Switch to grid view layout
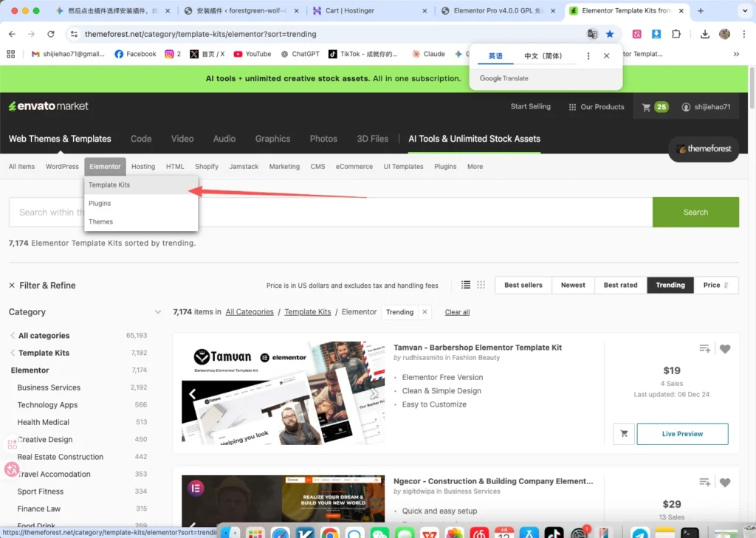This screenshot has width=756, height=538. [481, 285]
